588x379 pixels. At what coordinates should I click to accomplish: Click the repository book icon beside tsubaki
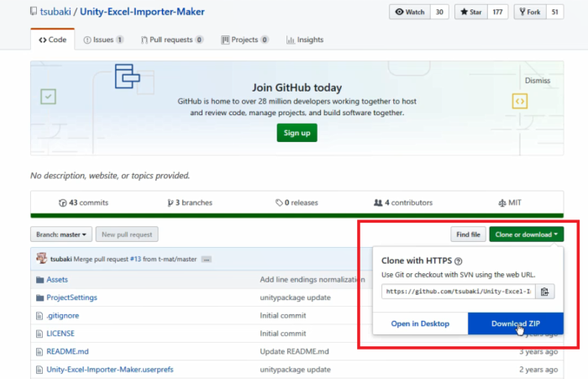point(34,11)
